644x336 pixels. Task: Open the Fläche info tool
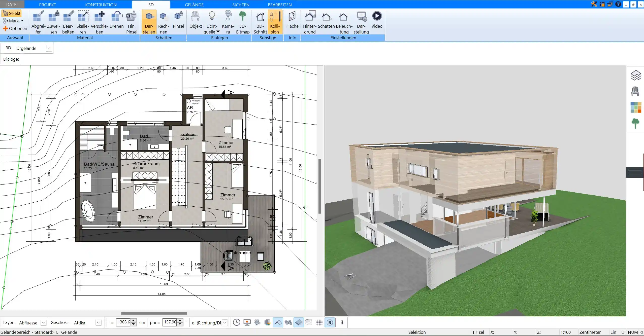[292, 19]
